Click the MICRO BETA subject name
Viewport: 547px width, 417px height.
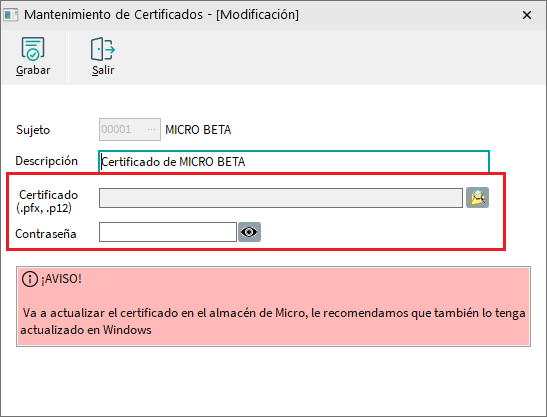click(198, 130)
